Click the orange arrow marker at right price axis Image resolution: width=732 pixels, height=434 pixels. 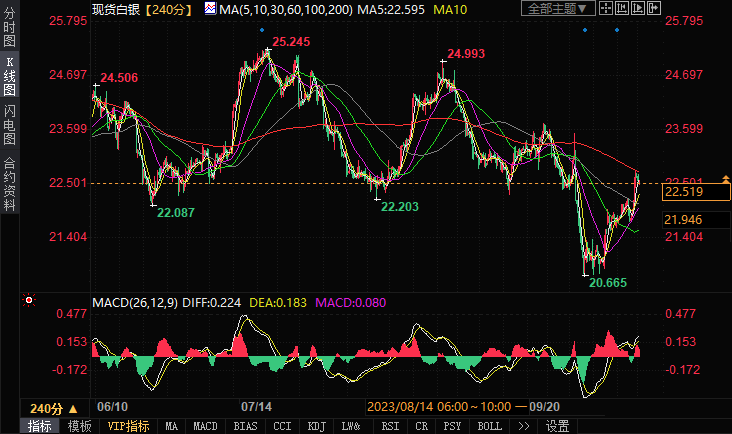coord(725,179)
